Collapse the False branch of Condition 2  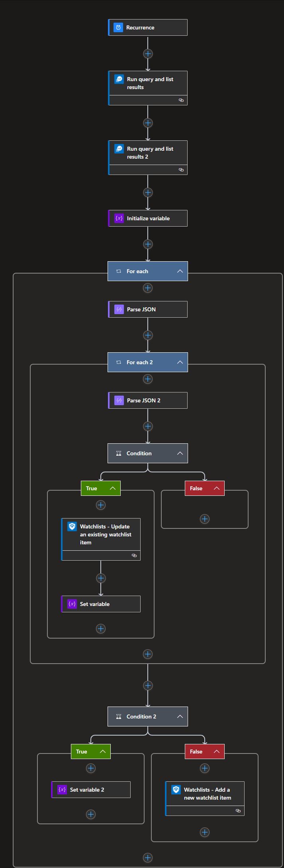click(x=216, y=751)
